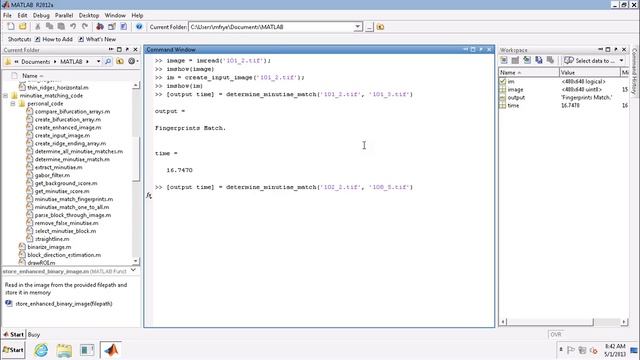This screenshot has height=360, width=640.
Task: Click the New variable icon in Workspace
Action: (504, 60)
